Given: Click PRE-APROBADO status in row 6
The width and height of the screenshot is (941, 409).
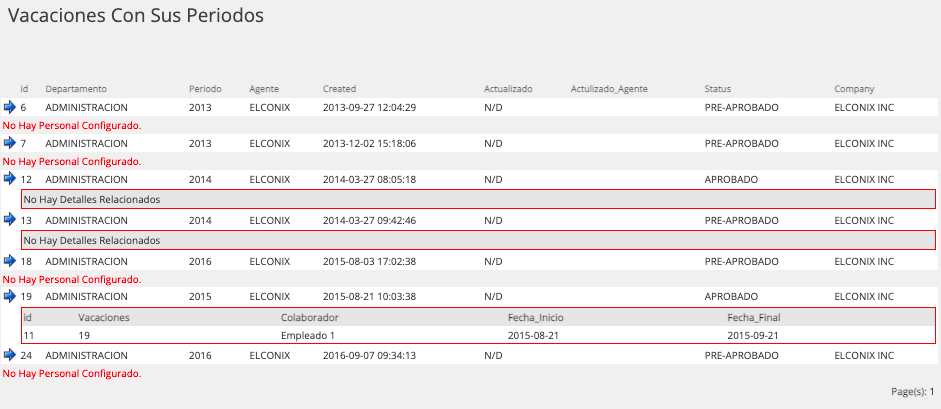Looking at the screenshot, I should coord(742,108).
